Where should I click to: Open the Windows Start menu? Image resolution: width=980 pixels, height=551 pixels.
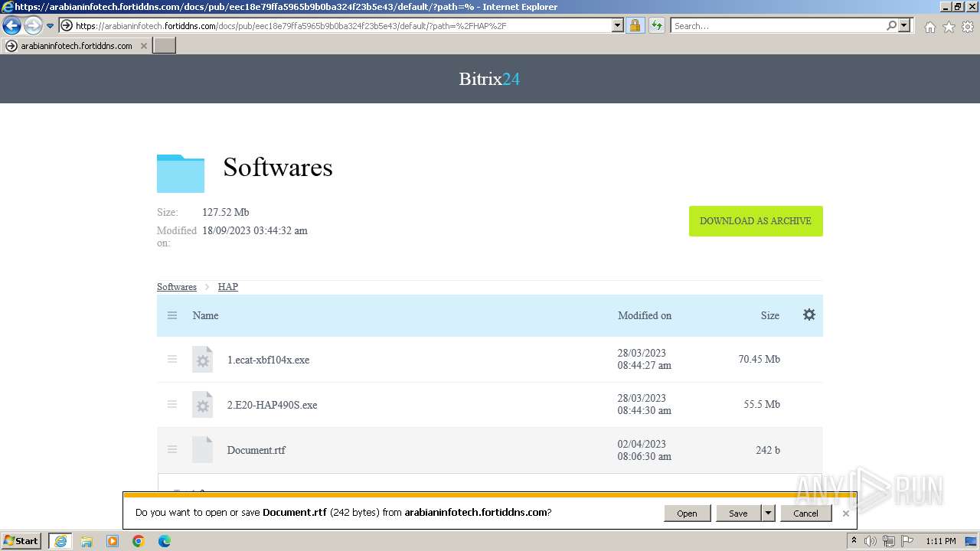tap(21, 541)
